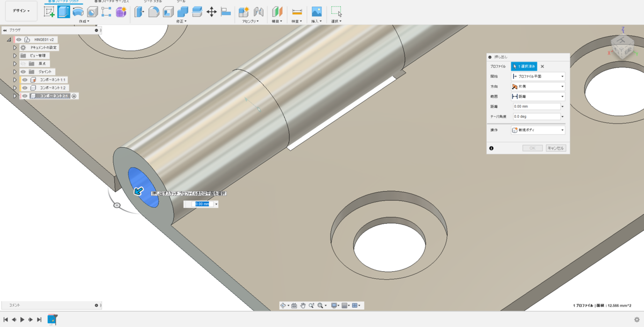Toggle visibility of HINGE01 v2 root
Screen dimensions: 644x327
19,39
